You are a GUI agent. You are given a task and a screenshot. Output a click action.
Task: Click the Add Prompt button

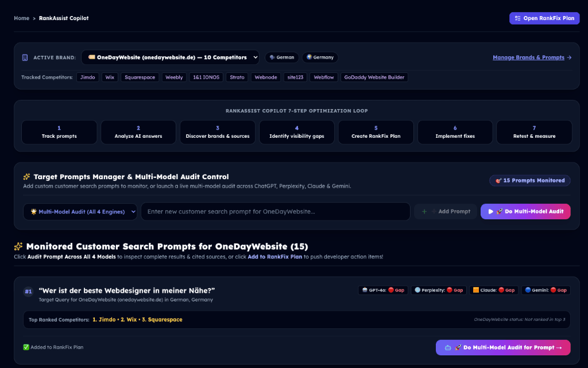(446, 212)
